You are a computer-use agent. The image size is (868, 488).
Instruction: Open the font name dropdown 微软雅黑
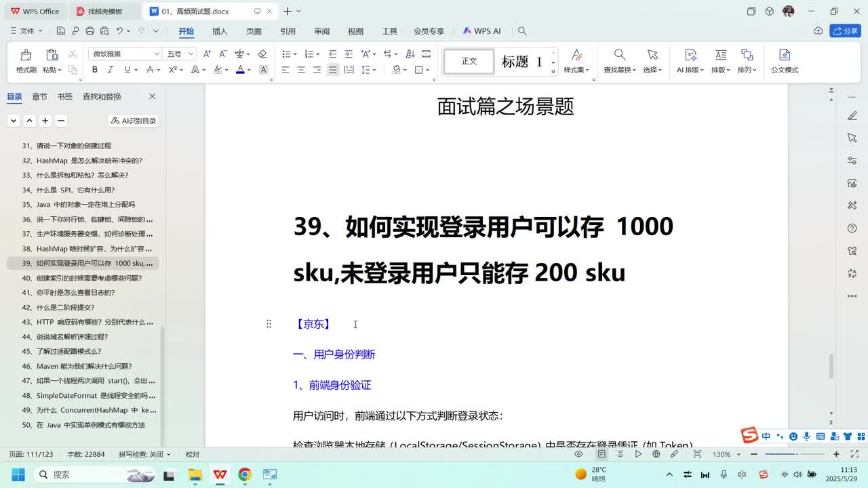point(156,54)
